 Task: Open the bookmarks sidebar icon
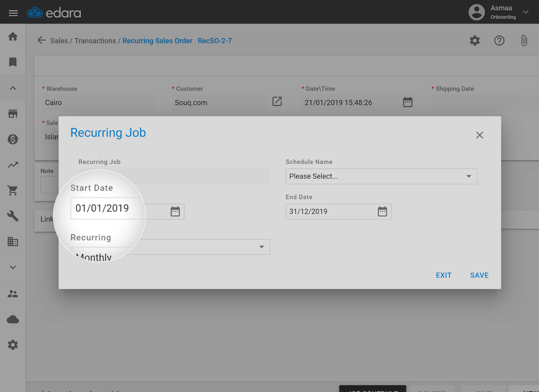tap(13, 62)
